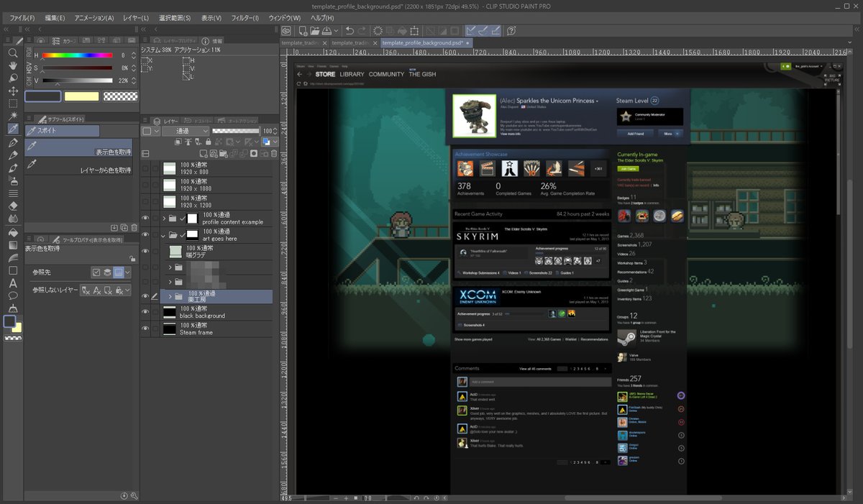The image size is (863, 504).
Task: Open the help speech-bubble icon
Action: pyautogui.click(x=511, y=31)
